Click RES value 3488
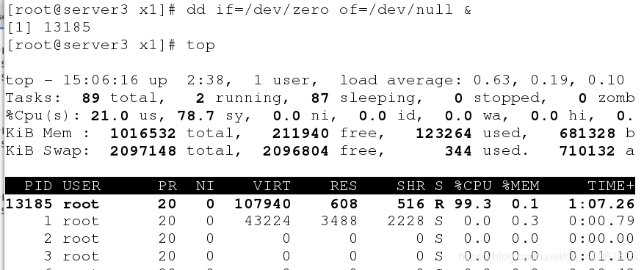Image resolution: width=644 pixels, height=270 pixels. [x=339, y=221]
